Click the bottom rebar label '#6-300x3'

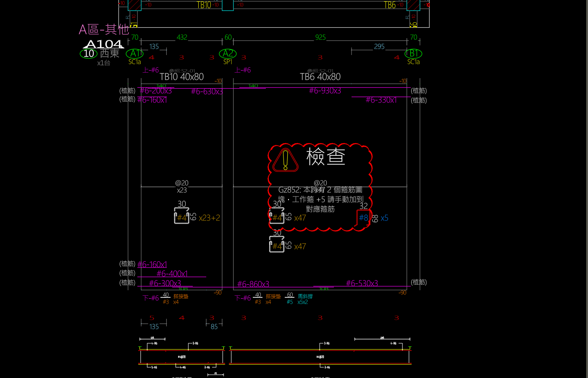click(x=165, y=283)
